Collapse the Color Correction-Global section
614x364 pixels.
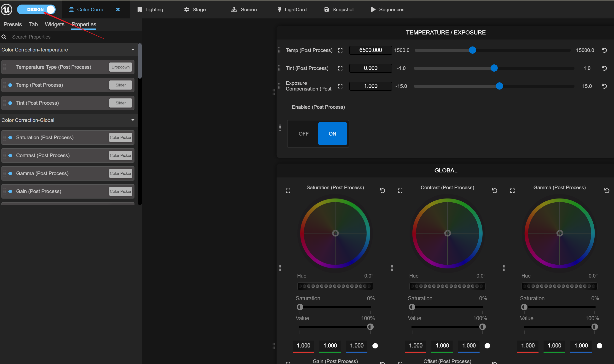pos(133,120)
